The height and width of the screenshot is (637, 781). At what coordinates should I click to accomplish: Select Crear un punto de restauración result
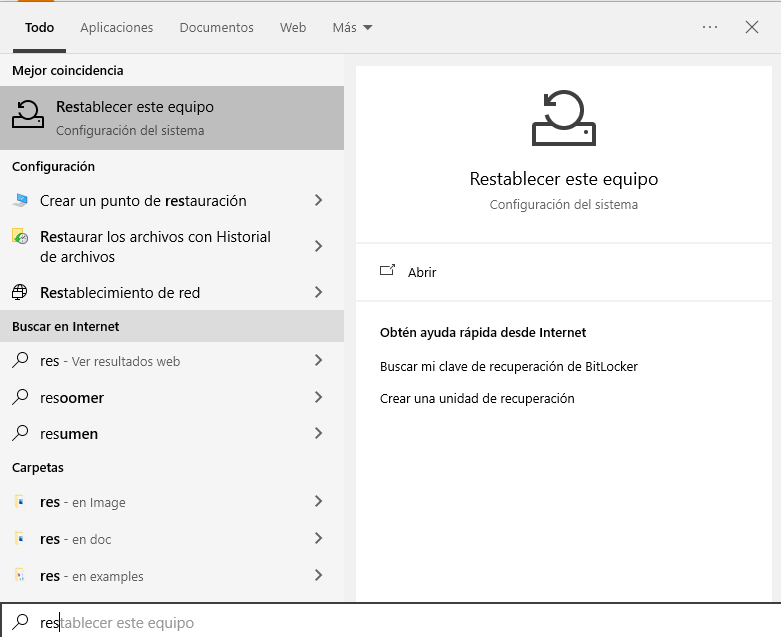click(172, 200)
